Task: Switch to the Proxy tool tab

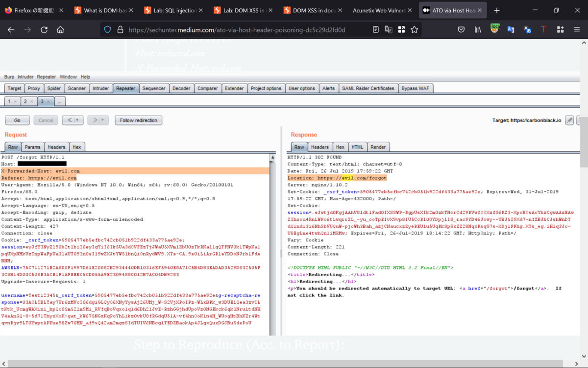Action: click(34, 88)
